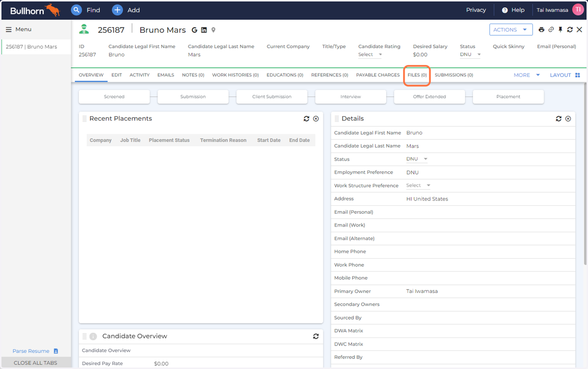588x369 pixels.
Task: Sort by the Placement Status column header
Action: (x=169, y=140)
